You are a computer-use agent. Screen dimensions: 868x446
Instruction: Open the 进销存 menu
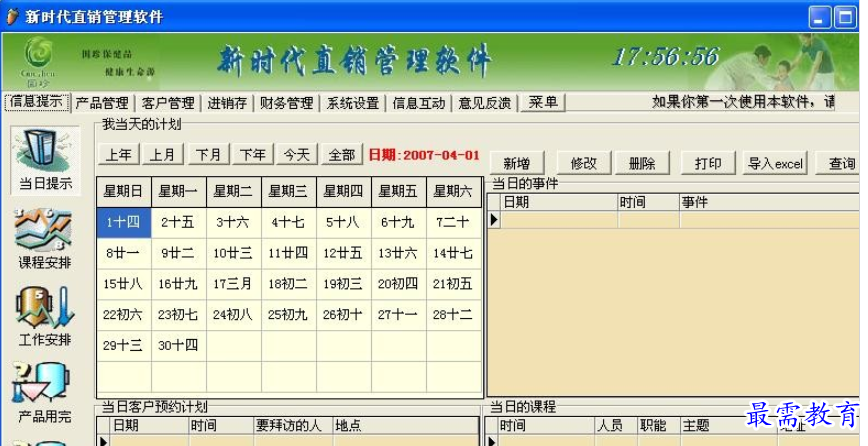click(227, 103)
